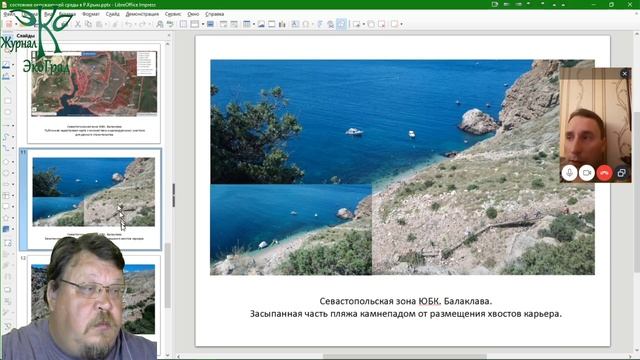Duplicate the current slide icon

tap(371, 24)
